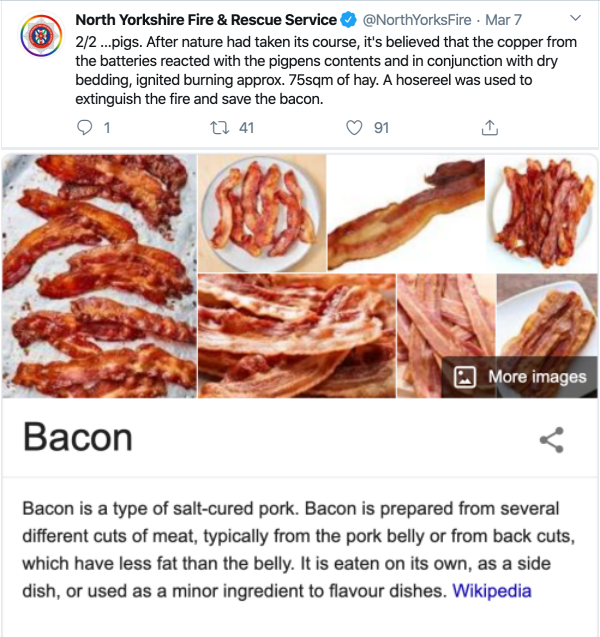Like the tweet with the heart icon

[x=354, y=128]
